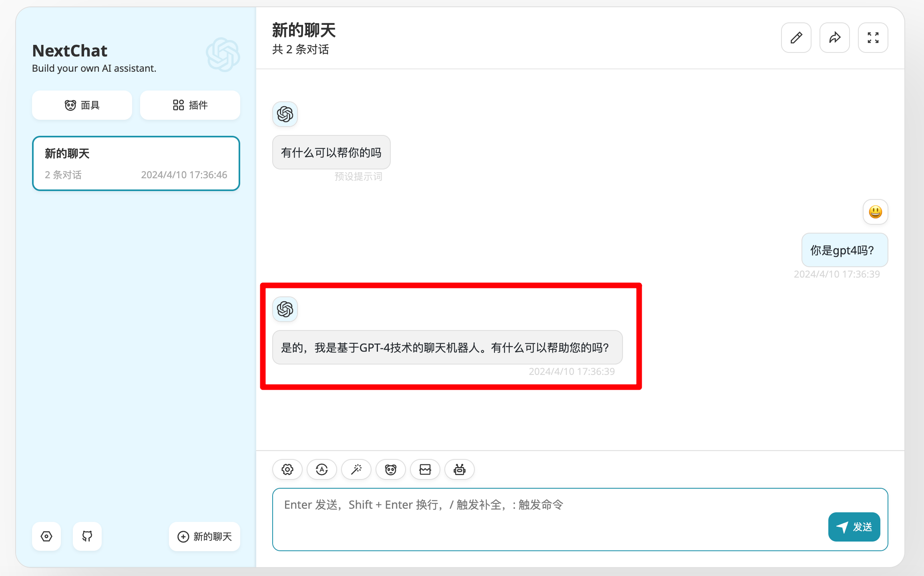Image resolution: width=924 pixels, height=576 pixels.
Task: Click 'Build your own AI assistant.' tagline
Action: 94,68
